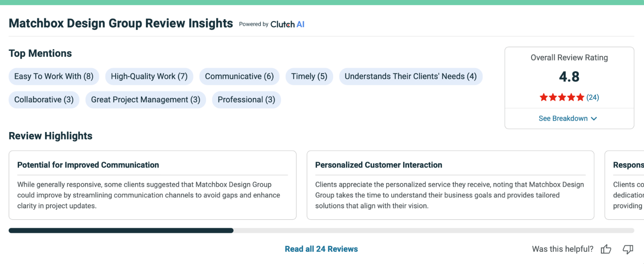Screen dimensions: 644x264
Task: Select the High-Quality Work mention chip
Action: (x=149, y=77)
